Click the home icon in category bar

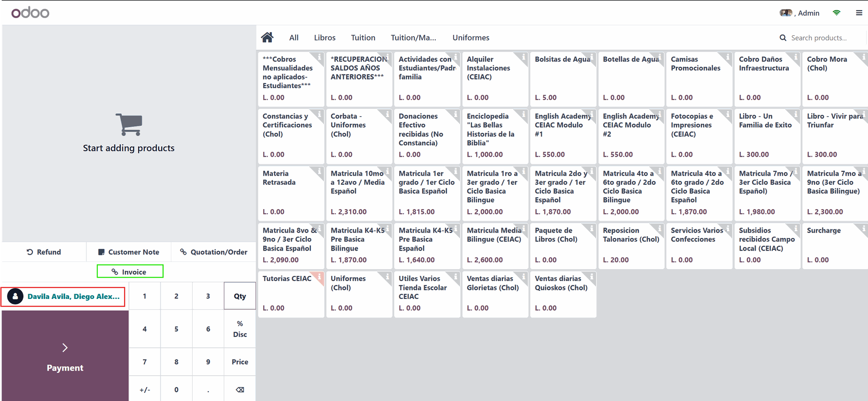pos(267,37)
